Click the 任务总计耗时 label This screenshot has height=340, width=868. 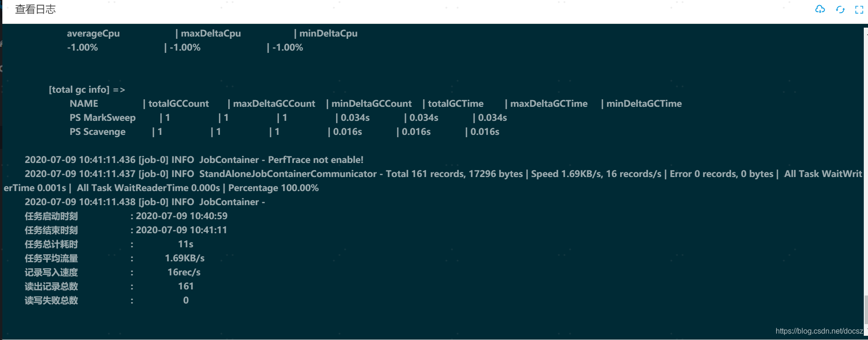51,244
